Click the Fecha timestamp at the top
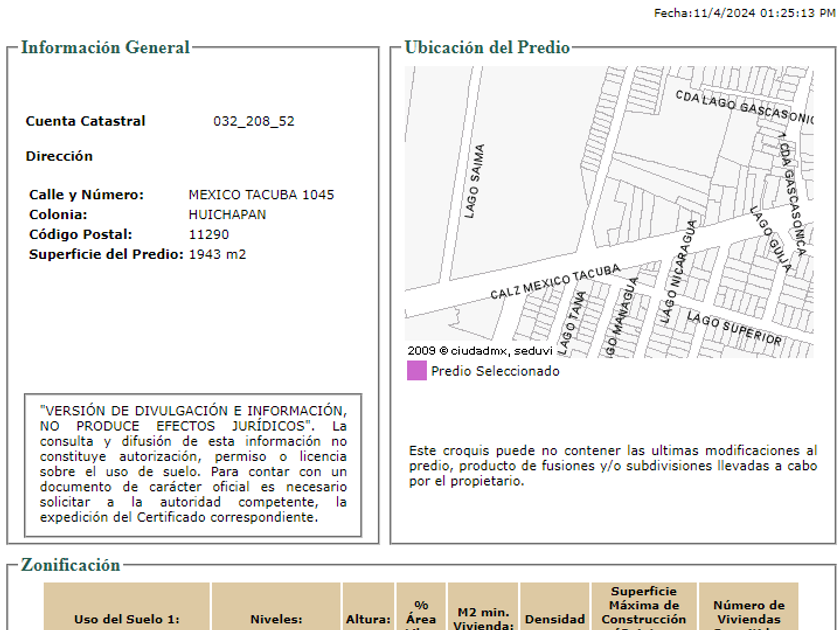 (744, 13)
